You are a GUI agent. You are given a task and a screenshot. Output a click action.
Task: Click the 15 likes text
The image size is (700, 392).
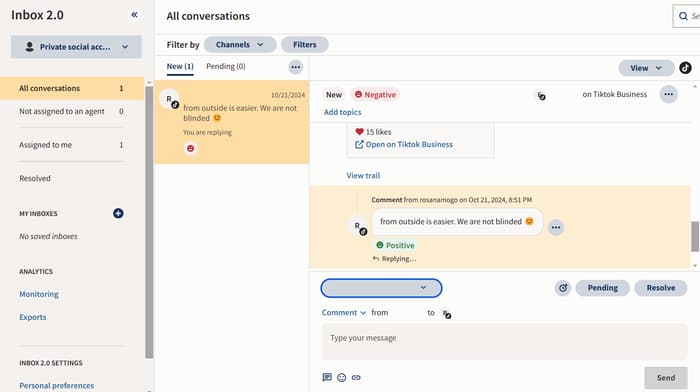379,132
